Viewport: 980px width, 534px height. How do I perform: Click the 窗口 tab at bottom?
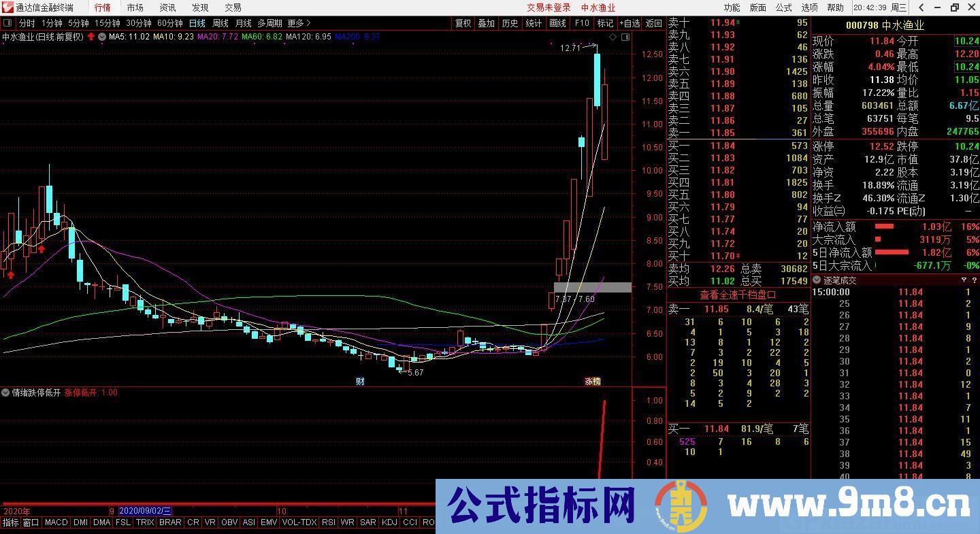pyautogui.click(x=31, y=522)
